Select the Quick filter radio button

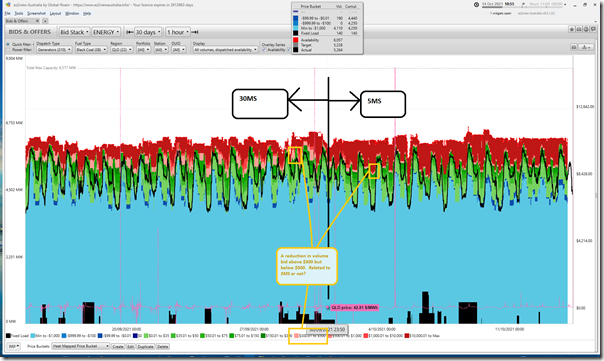(8, 44)
